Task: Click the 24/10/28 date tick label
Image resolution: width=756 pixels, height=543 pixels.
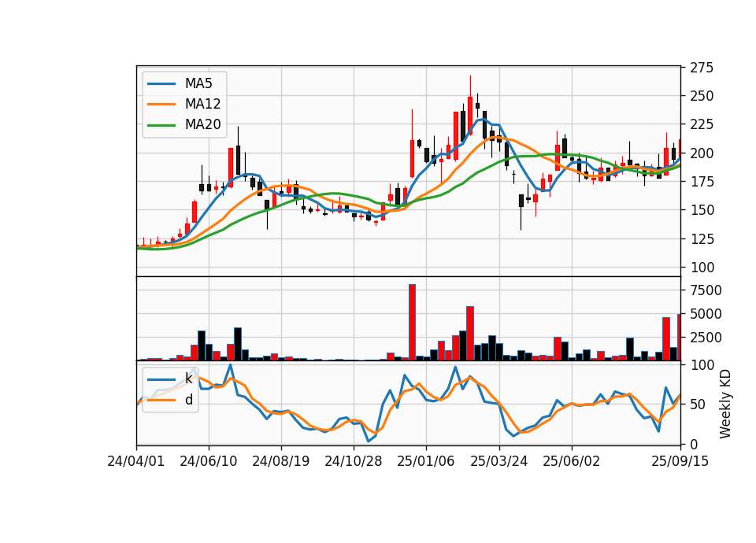Action: 354,461
